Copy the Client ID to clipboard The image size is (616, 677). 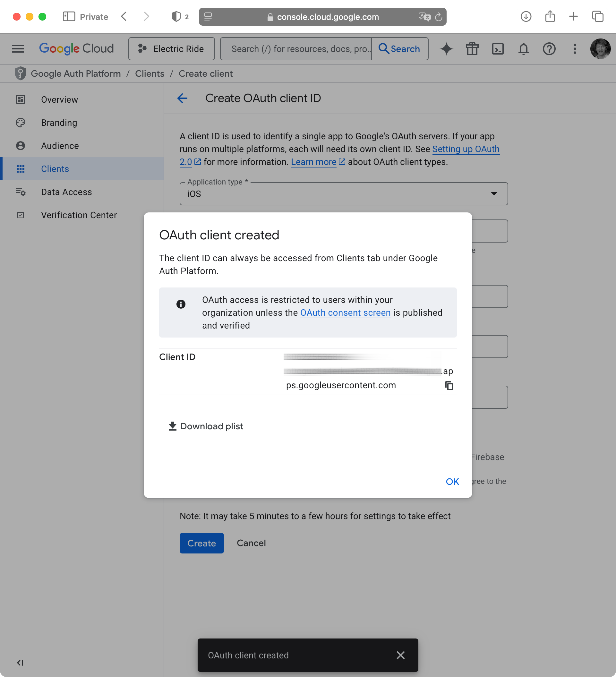click(x=449, y=386)
